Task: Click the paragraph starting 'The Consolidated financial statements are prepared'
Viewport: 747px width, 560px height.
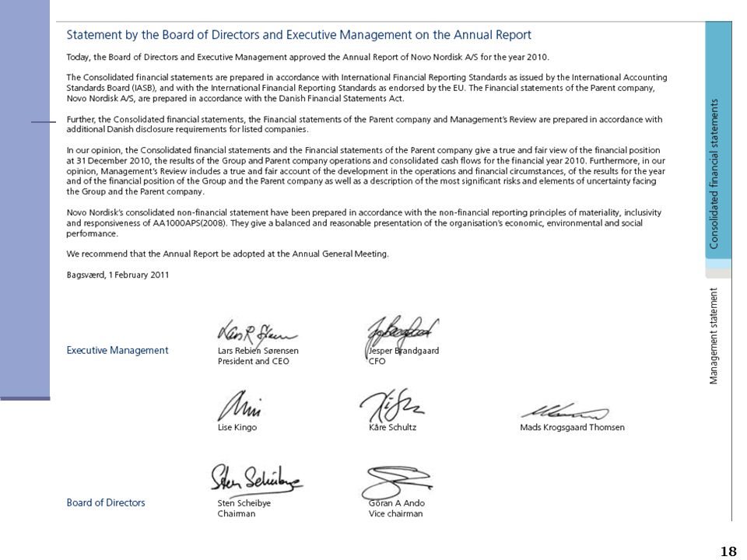Action: pos(366,88)
